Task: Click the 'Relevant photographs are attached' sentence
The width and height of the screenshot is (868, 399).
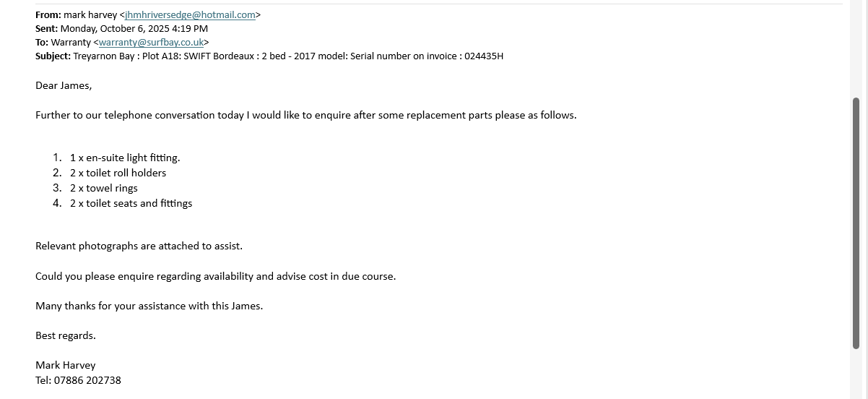Action: coord(139,246)
